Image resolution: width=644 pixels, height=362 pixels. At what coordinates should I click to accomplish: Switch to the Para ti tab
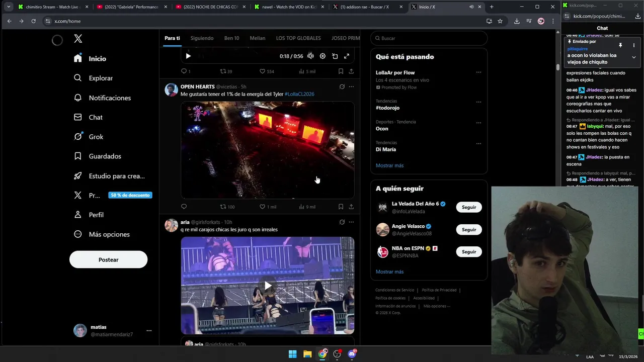172,38
